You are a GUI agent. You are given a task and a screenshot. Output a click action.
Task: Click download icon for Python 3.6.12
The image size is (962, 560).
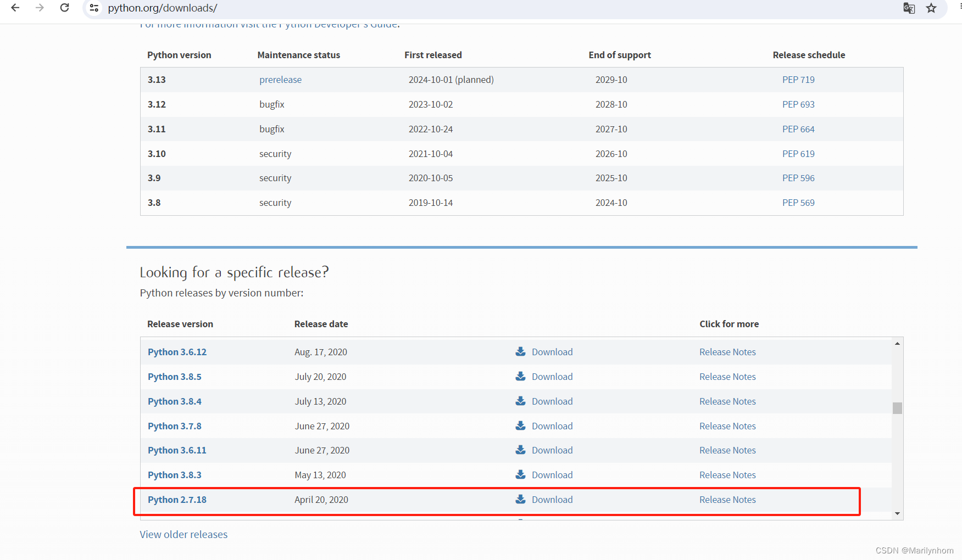coord(520,351)
